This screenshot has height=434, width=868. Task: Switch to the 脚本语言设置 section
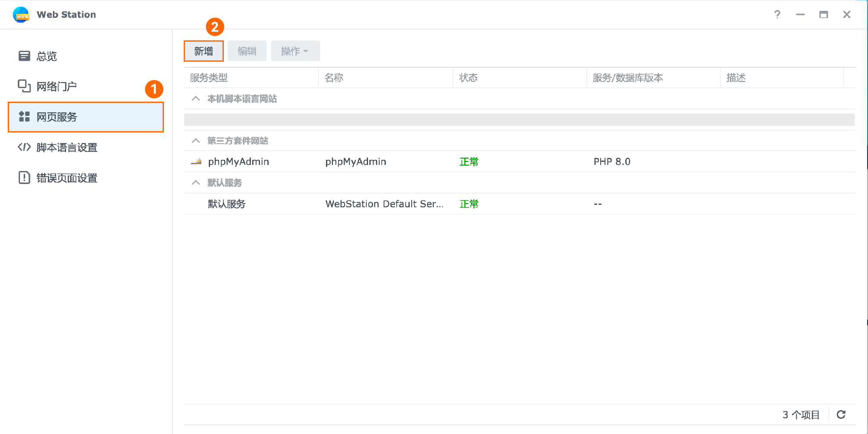pos(67,148)
